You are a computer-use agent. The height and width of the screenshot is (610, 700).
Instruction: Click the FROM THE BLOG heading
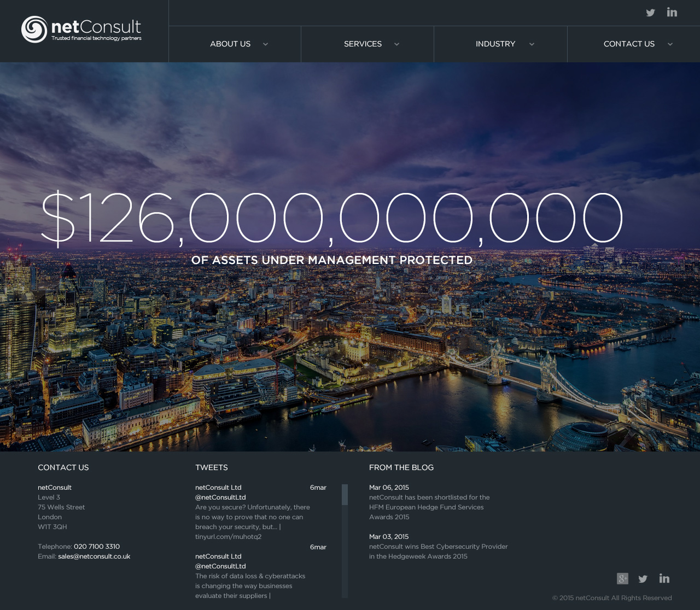tap(401, 467)
